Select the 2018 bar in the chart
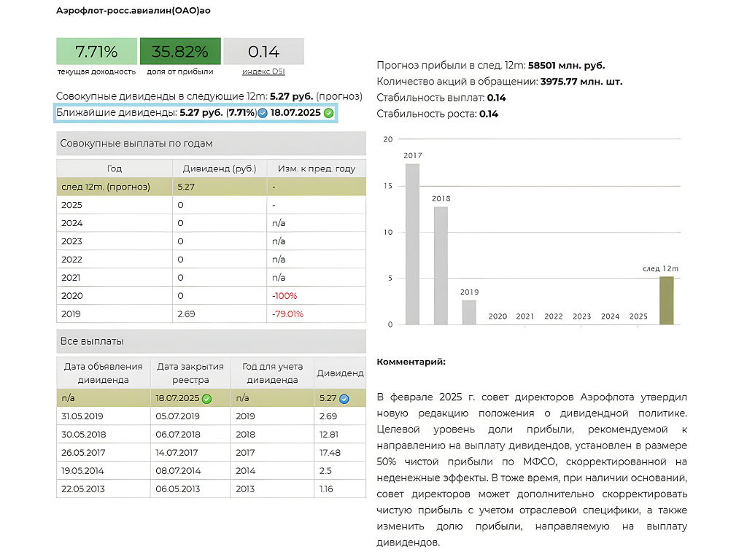 coord(441,265)
